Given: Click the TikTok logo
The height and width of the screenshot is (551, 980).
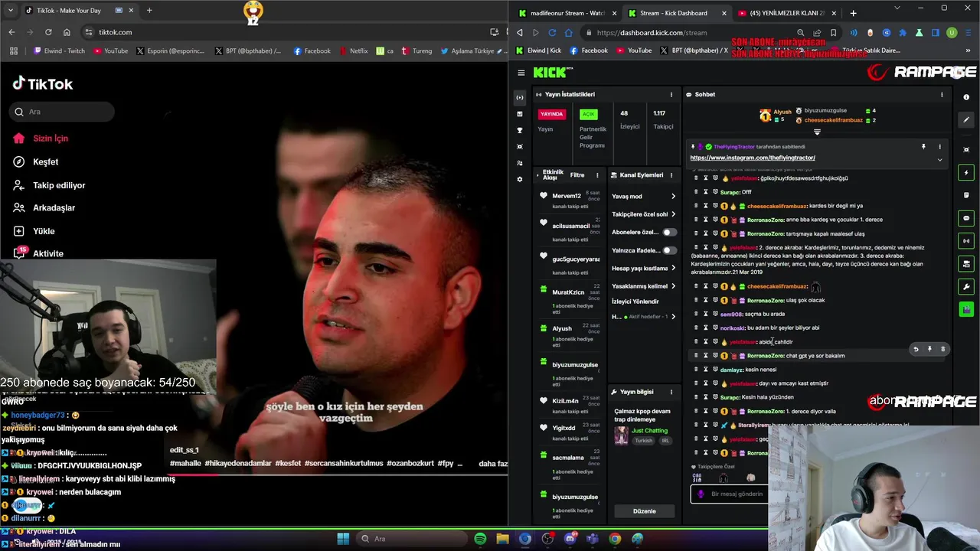Looking at the screenshot, I should pos(43,84).
